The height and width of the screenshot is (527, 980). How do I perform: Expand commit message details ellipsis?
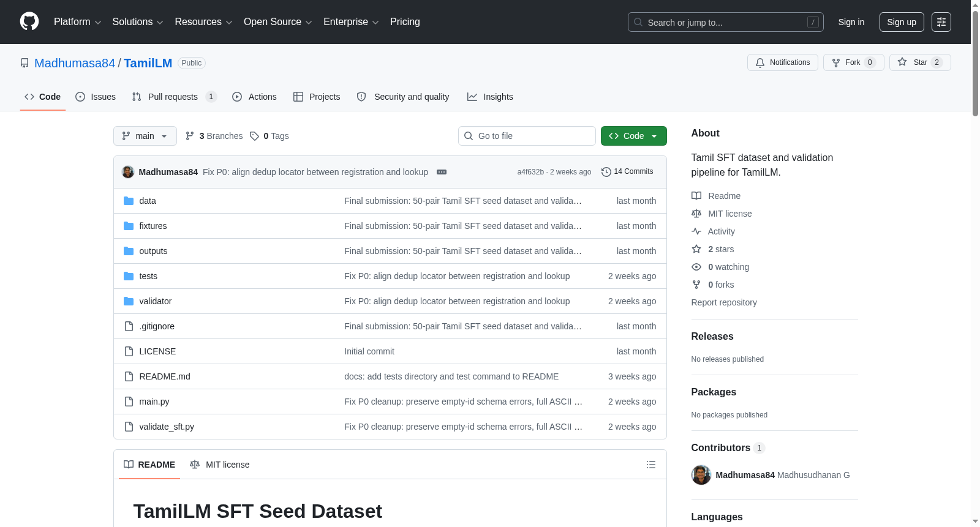pyautogui.click(x=442, y=172)
